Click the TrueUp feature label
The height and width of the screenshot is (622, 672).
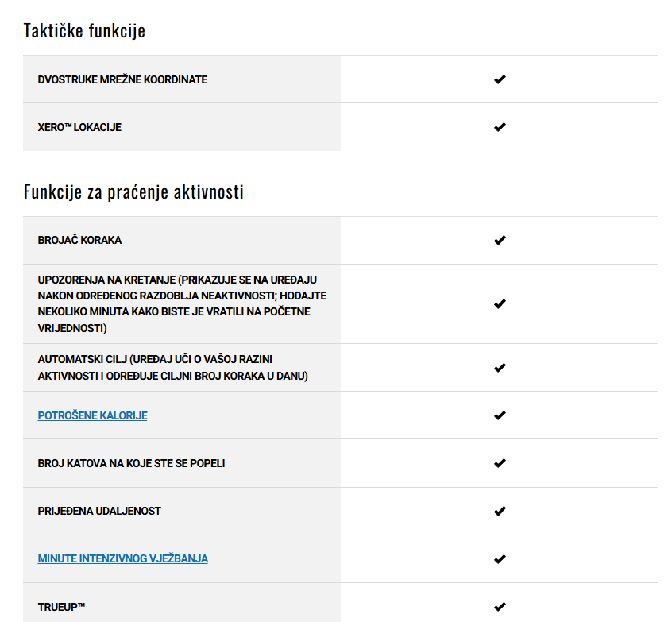click(x=61, y=607)
